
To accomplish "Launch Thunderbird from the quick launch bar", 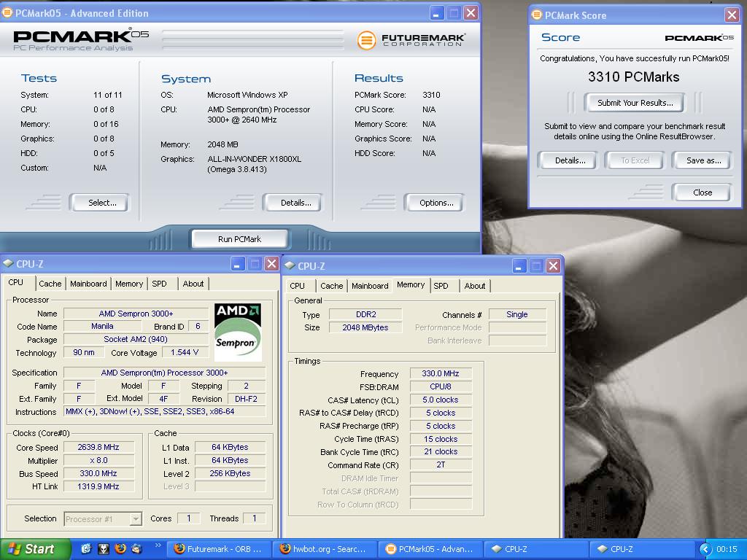I will point(136,548).
